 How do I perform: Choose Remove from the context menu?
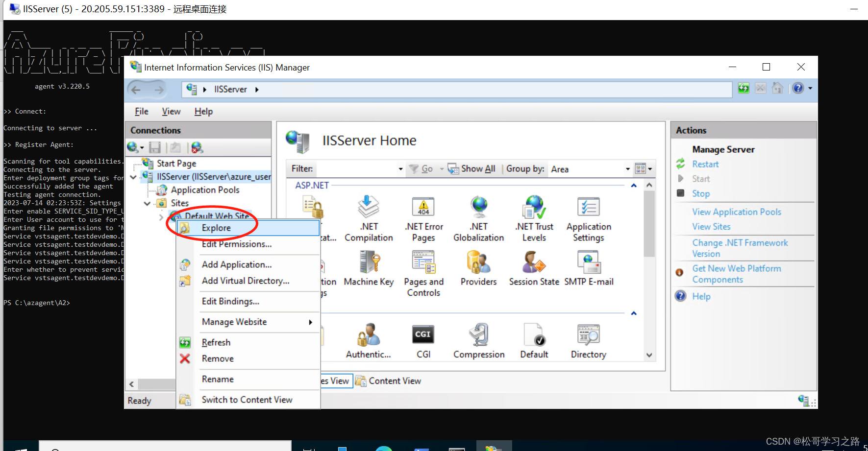[x=248, y=358]
